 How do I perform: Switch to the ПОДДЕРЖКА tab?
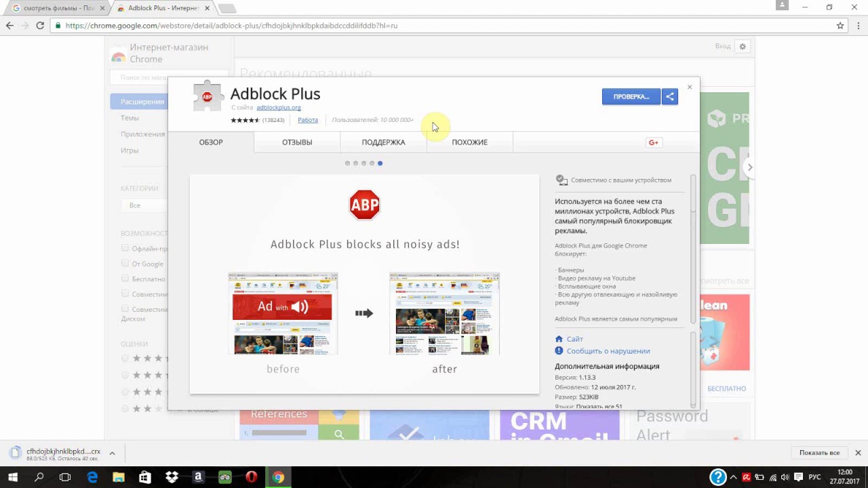click(383, 142)
